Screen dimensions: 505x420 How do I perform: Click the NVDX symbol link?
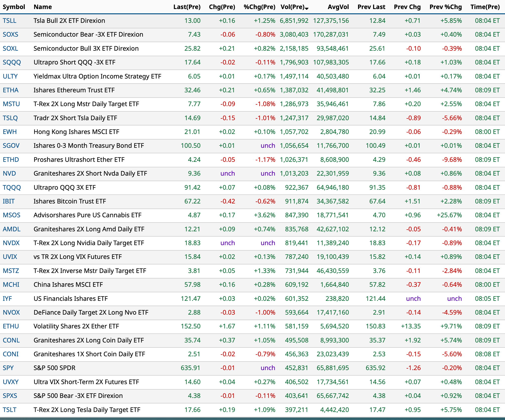tap(11, 243)
